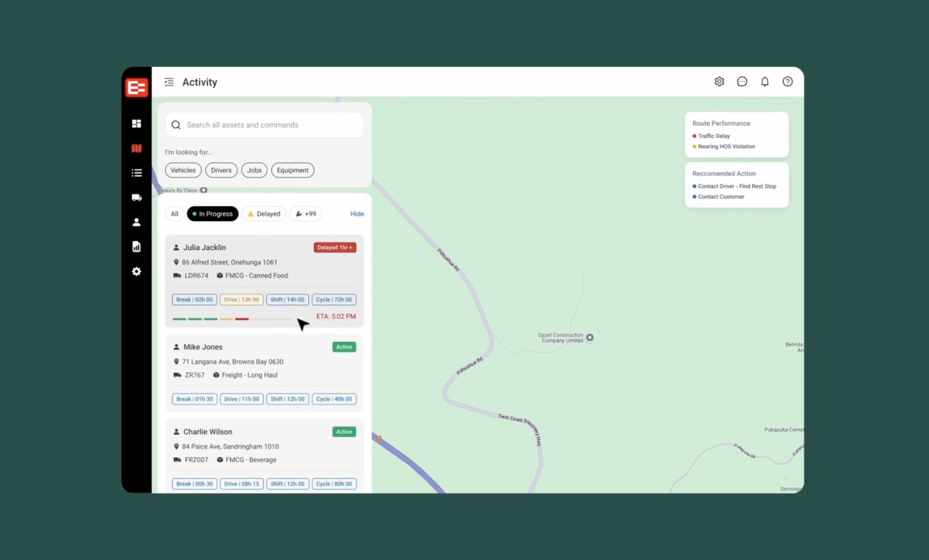
Task: Click the red app logo in sidebar
Action: pos(136,88)
